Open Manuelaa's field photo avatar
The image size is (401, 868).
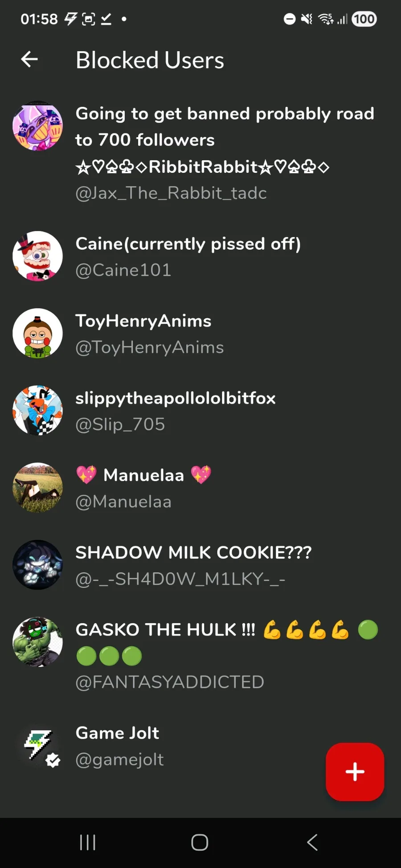(37, 488)
